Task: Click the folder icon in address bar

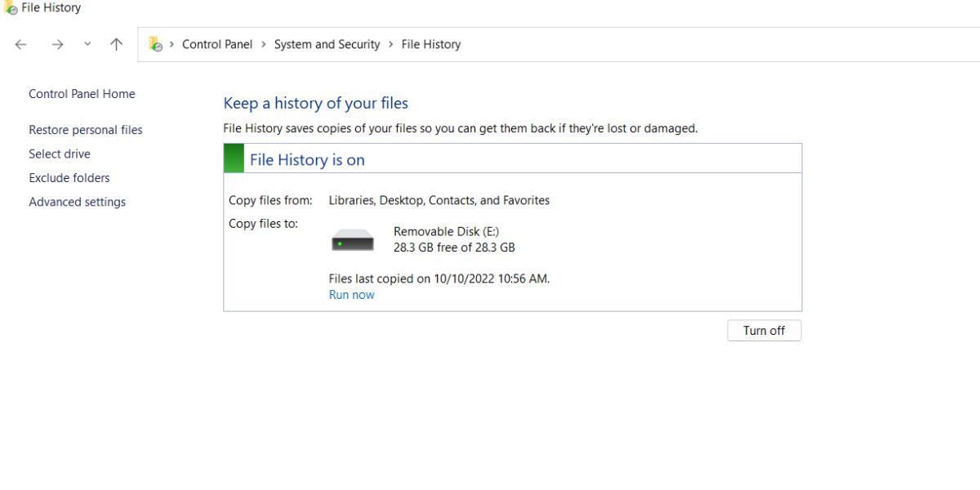Action: [155, 45]
